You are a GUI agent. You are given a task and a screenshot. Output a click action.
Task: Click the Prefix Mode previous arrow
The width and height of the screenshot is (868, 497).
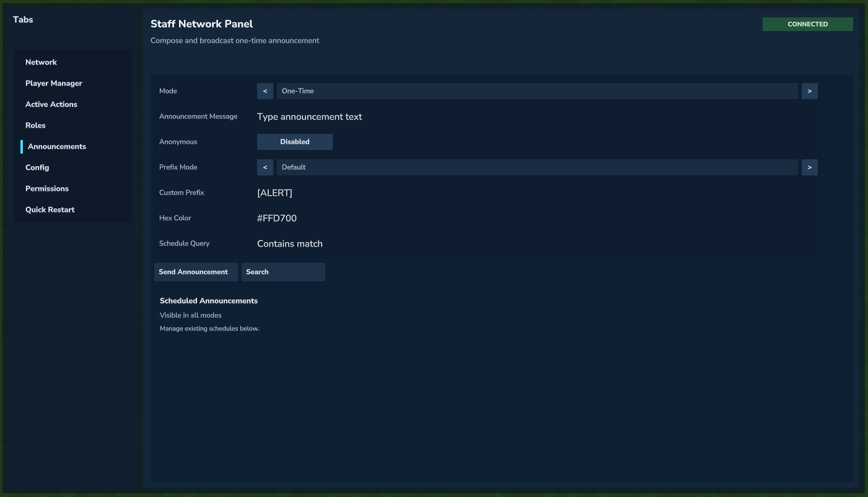tap(265, 167)
